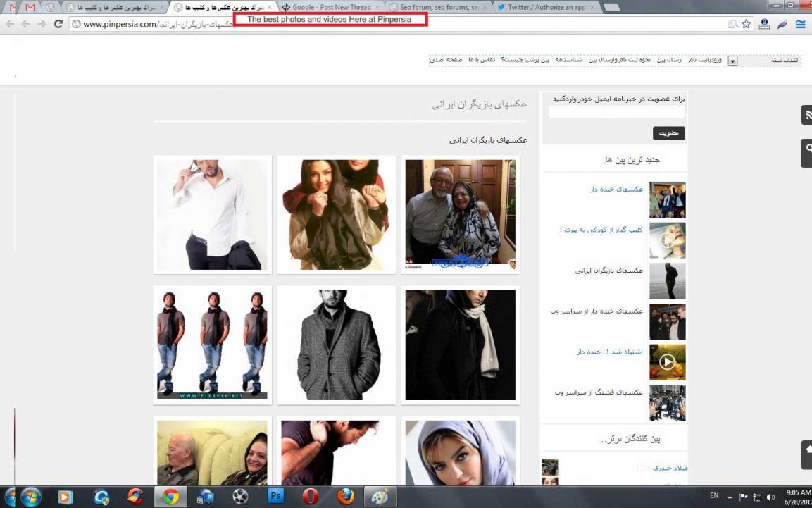812x508 pixels.
Task: Open the Chrome menu with three bars
Action: 801,24
